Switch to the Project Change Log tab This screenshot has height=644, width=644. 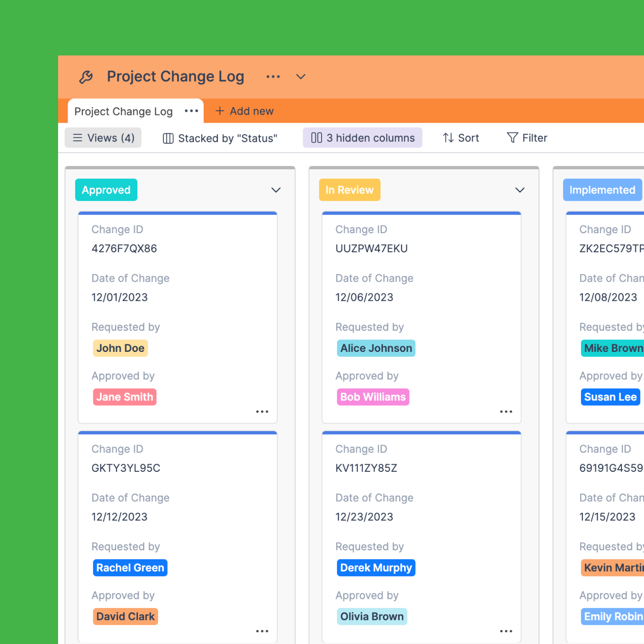click(x=123, y=111)
